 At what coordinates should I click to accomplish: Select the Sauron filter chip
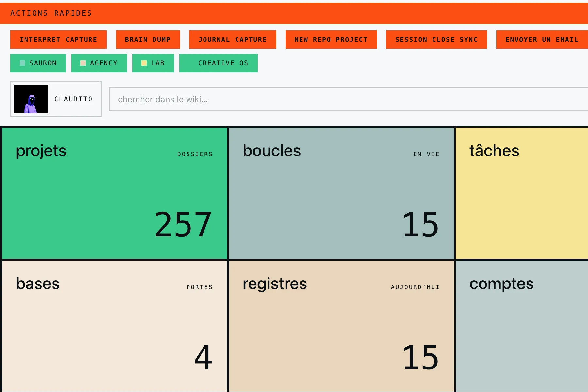[x=38, y=63]
